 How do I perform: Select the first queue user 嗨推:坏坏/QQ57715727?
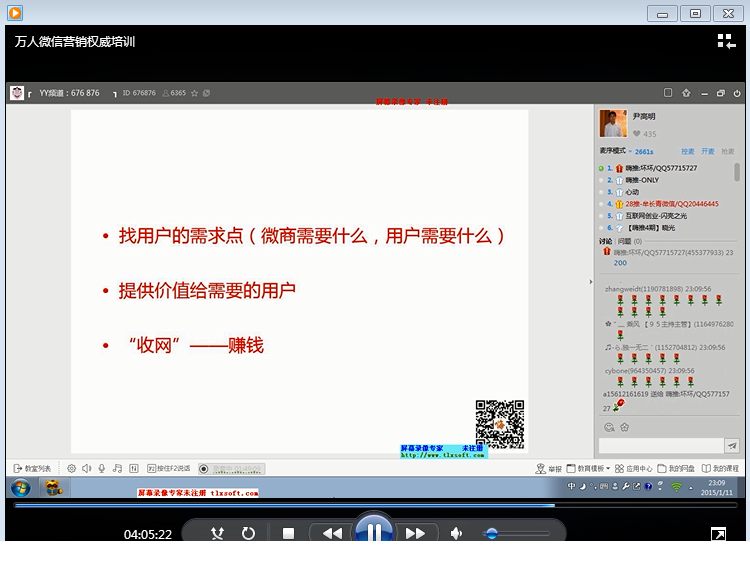[661, 168]
